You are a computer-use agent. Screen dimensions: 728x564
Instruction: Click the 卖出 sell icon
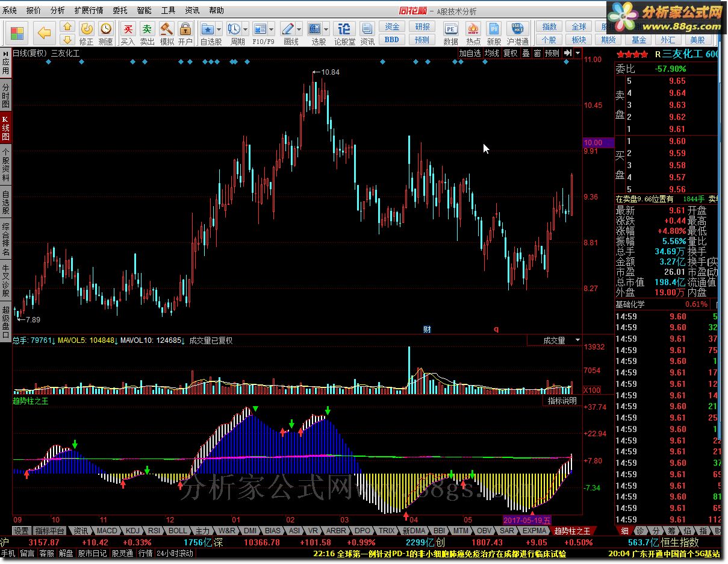tap(148, 33)
